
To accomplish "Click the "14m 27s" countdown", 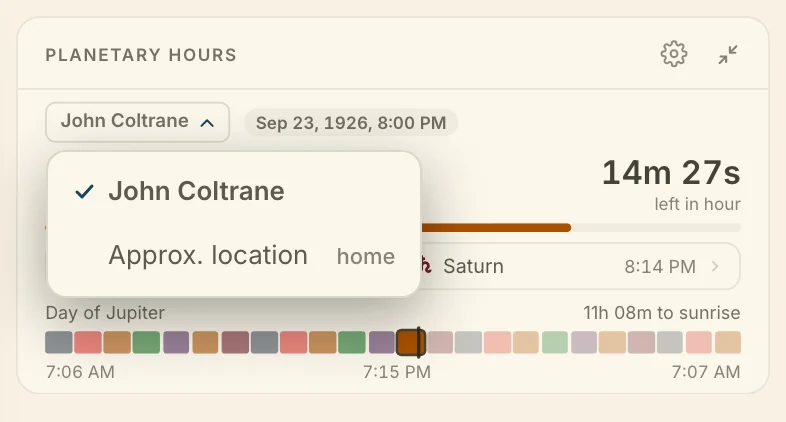I will tap(671, 173).
